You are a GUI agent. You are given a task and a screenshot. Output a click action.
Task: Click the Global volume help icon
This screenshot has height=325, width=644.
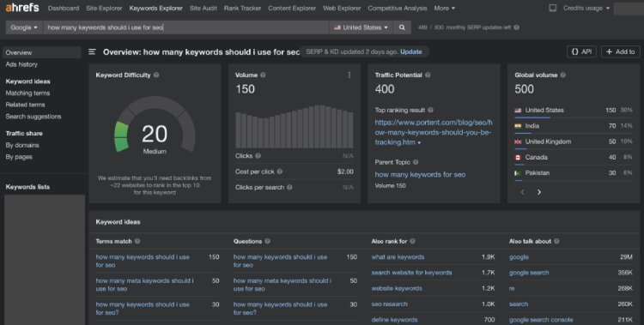coord(562,75)
